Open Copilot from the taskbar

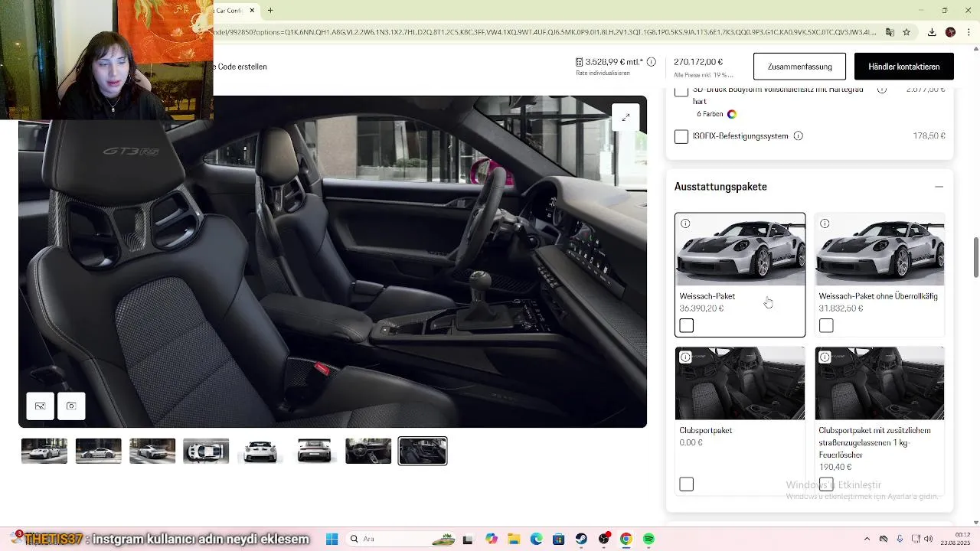click(492, 539)
